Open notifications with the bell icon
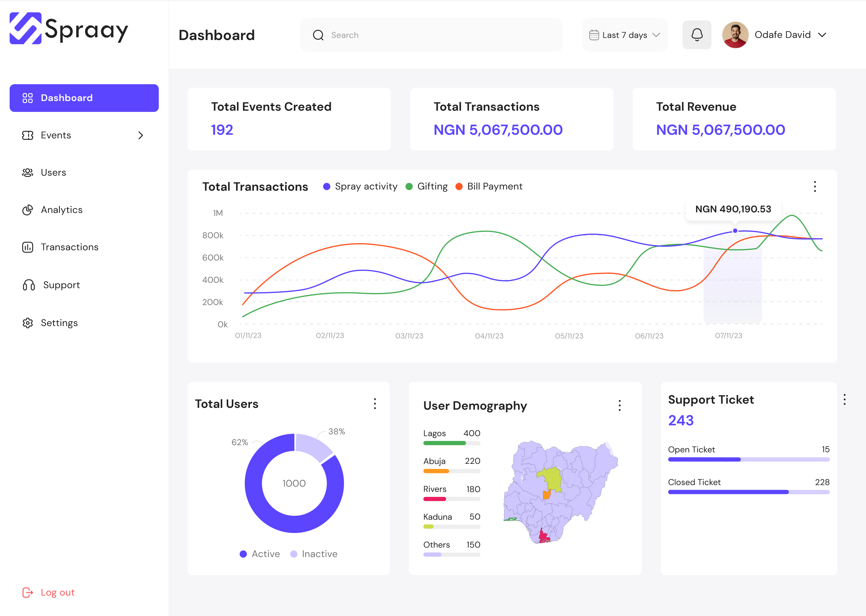The image size is (866, 616). (x=697, y=35)
